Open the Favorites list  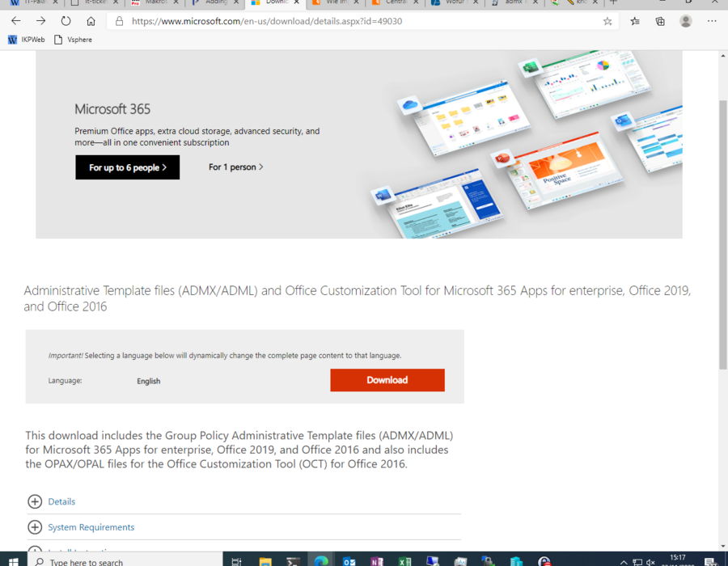[635, 21]
